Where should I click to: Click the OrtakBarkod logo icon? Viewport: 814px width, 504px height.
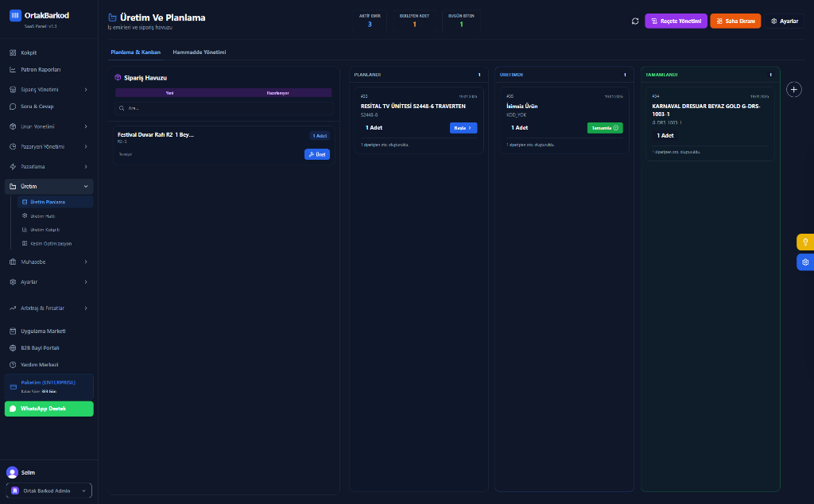click(15, 15)
